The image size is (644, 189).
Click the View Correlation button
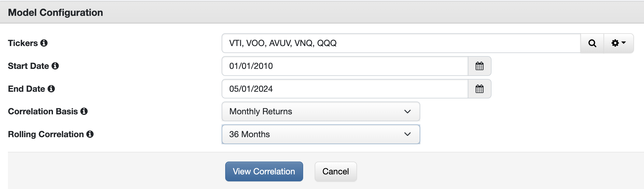(x=264, y=171)
